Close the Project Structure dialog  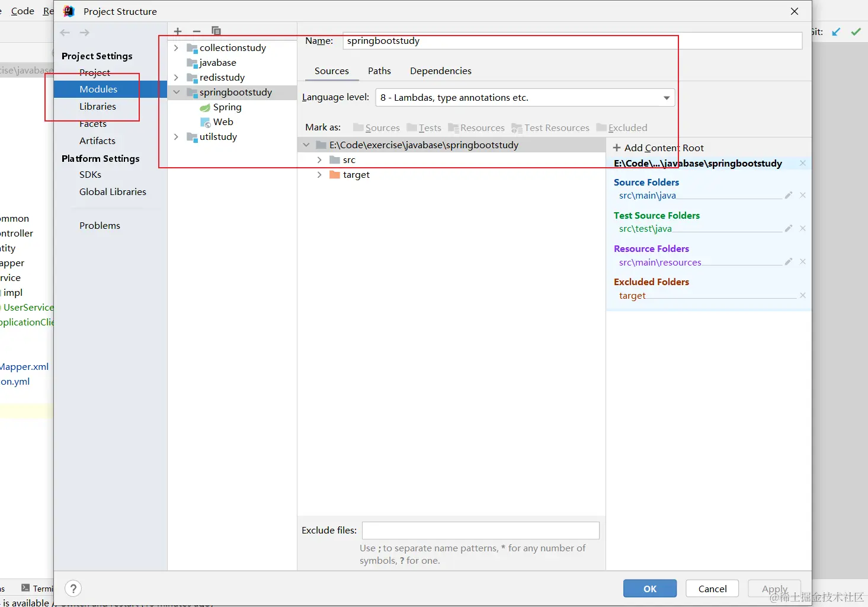point(795,11)
